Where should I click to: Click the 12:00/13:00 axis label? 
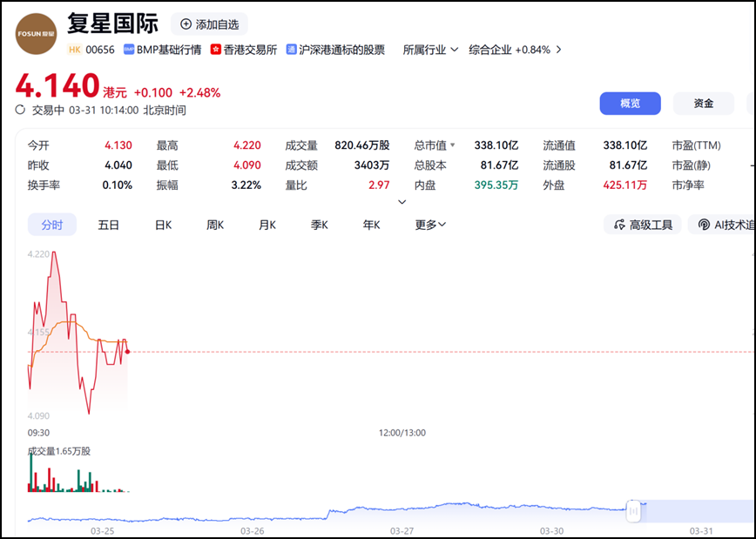click(402, 433)
